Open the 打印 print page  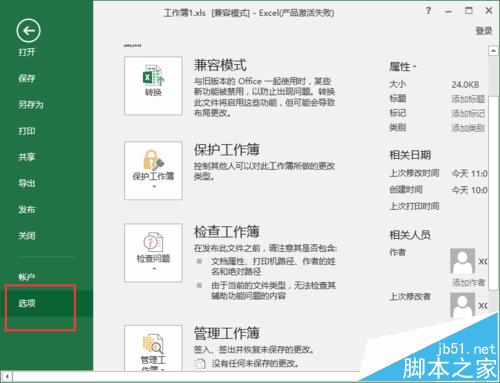click(27, 131)
